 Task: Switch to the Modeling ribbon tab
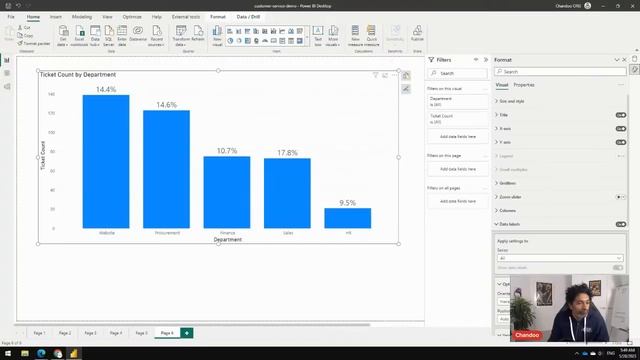tap(82, 17)
